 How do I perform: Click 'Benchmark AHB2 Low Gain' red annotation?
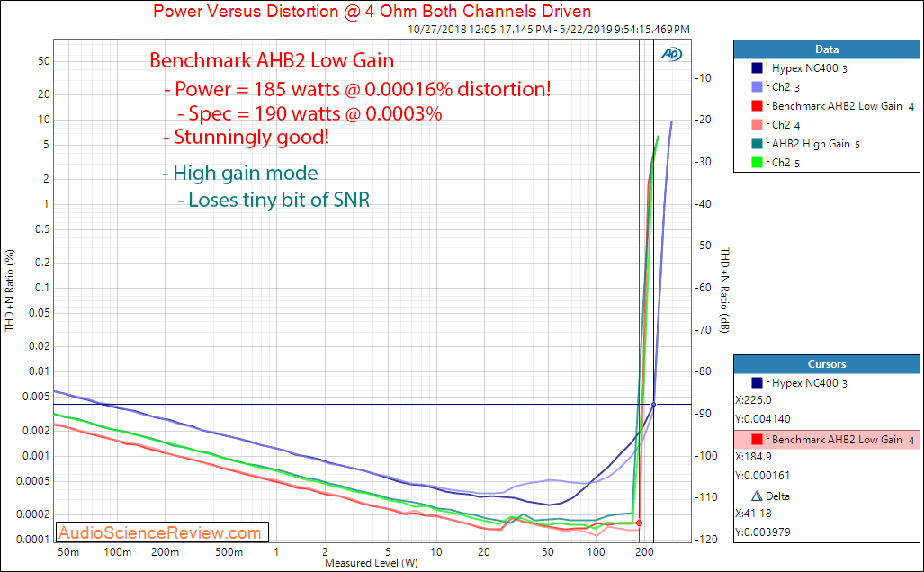coord(272,60)
